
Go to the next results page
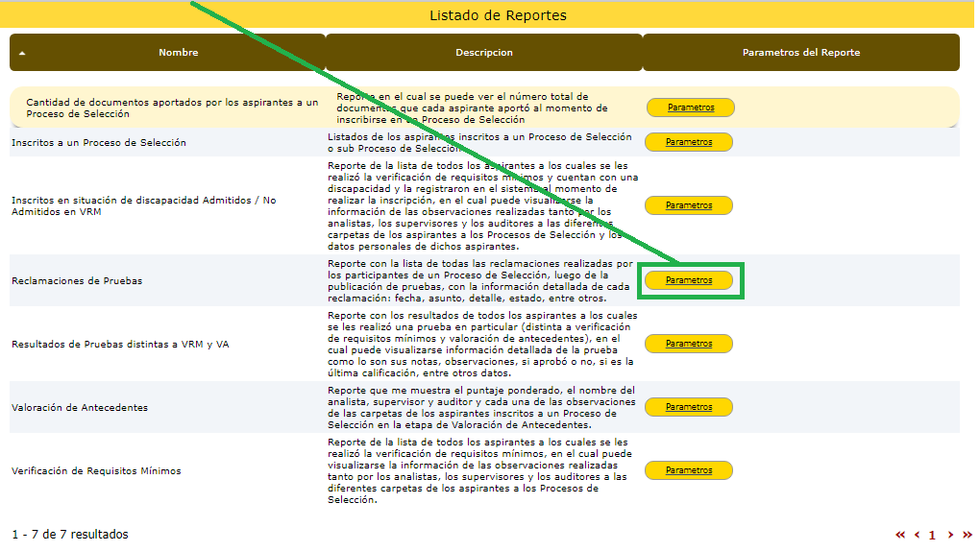click(950, 535)
